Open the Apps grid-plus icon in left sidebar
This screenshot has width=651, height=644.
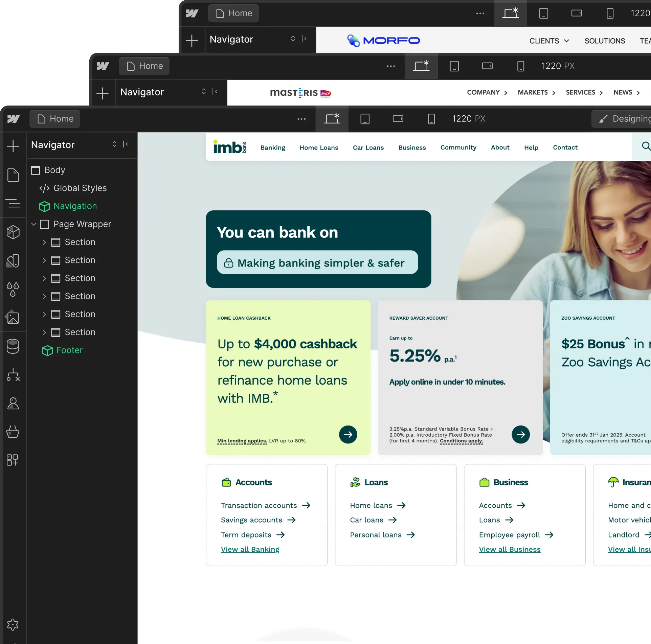[x=13, y=460]
